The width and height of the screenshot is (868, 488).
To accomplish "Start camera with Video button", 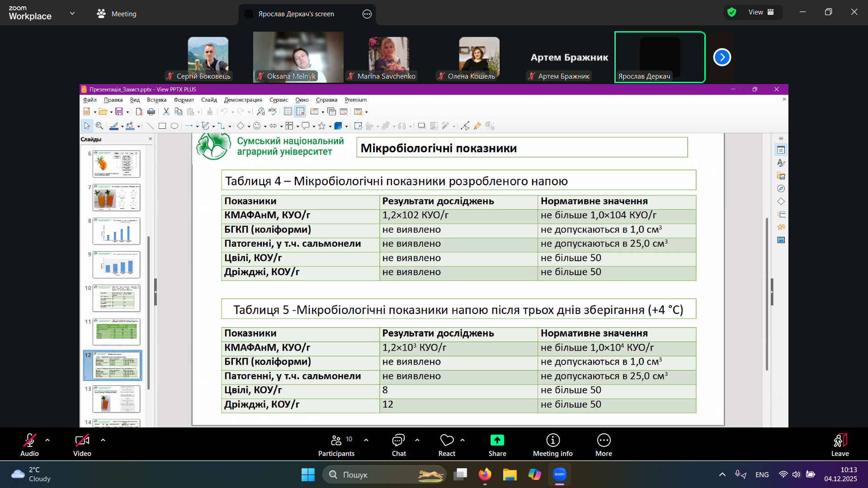I will pos(82,441).
